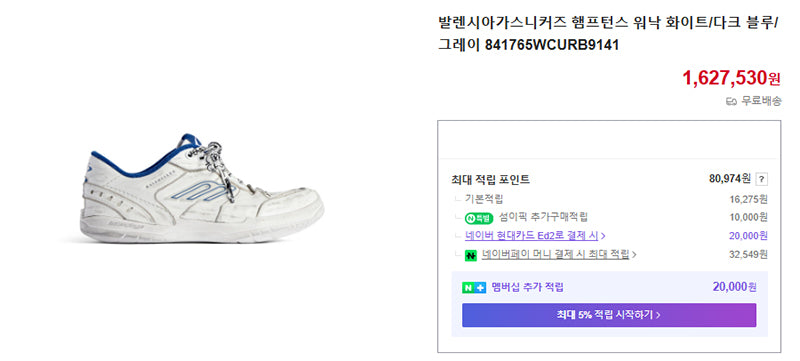The width and height of the screenshot is (800, 361).
Task: Click the 32,549원 Naver Pay reward amount
Action: pos(748,254)
